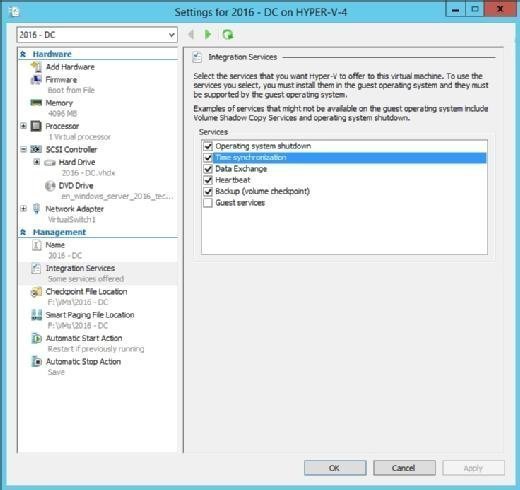Click the Cancel button

tap(404, 468)
